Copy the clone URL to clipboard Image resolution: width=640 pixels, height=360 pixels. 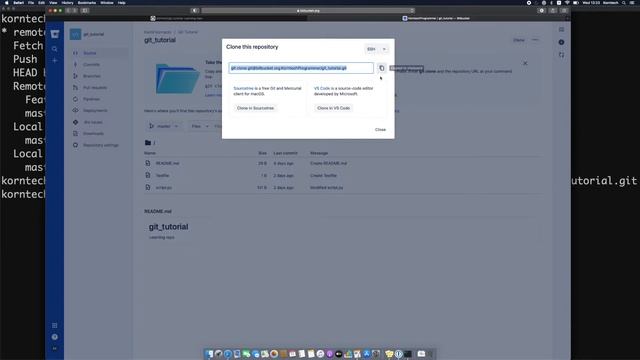tap(382, 68)
